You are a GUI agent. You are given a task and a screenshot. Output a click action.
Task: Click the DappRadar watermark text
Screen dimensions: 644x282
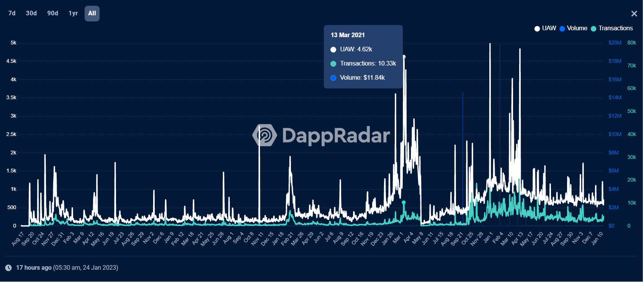336,135
